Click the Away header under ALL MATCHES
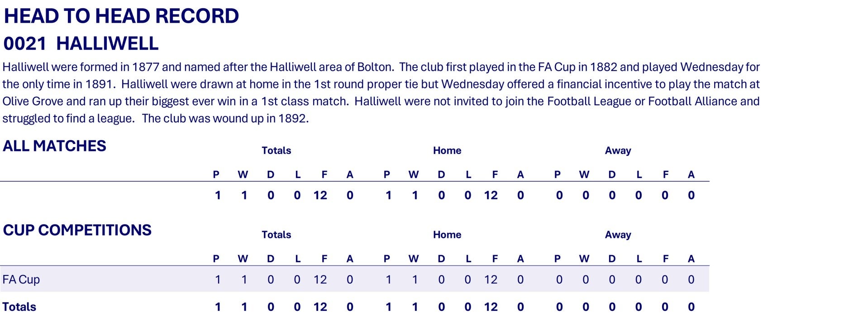868x333 pixels. coord(617,150)
